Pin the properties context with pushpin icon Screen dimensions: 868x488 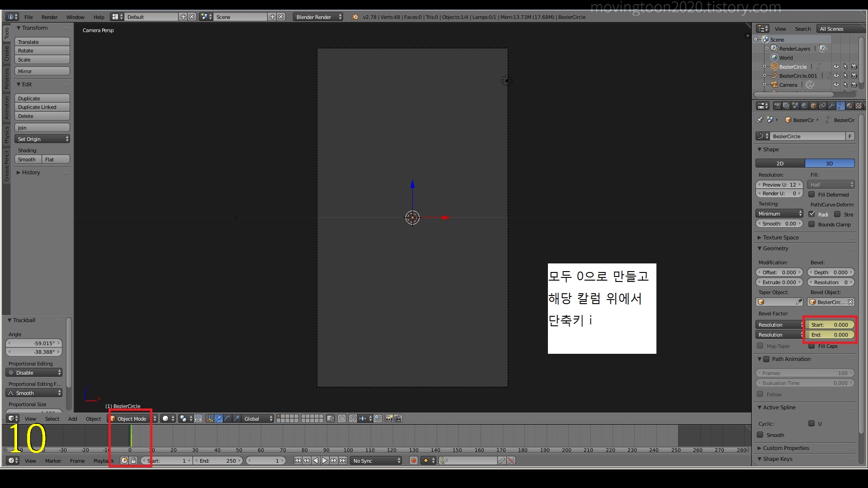(759, 120)
